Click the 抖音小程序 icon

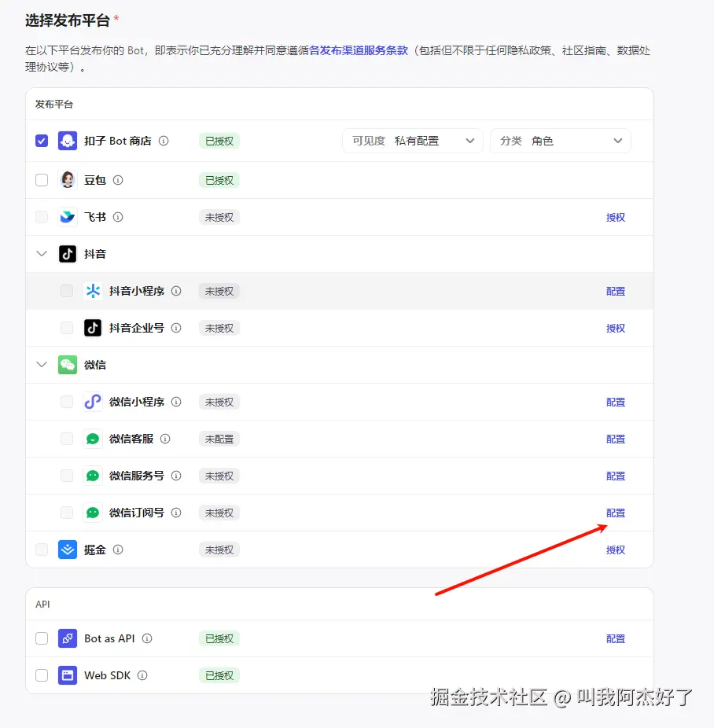click(x=92, y=291)
